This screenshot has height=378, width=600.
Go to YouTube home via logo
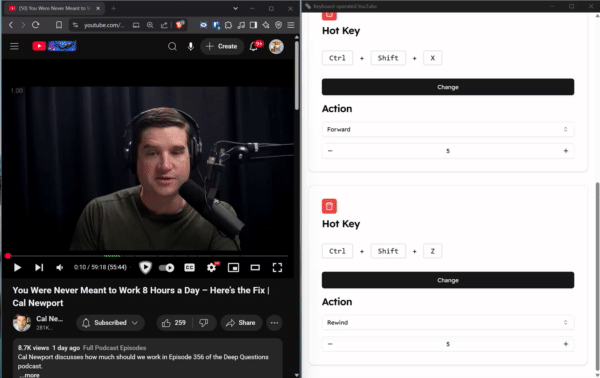54,46
